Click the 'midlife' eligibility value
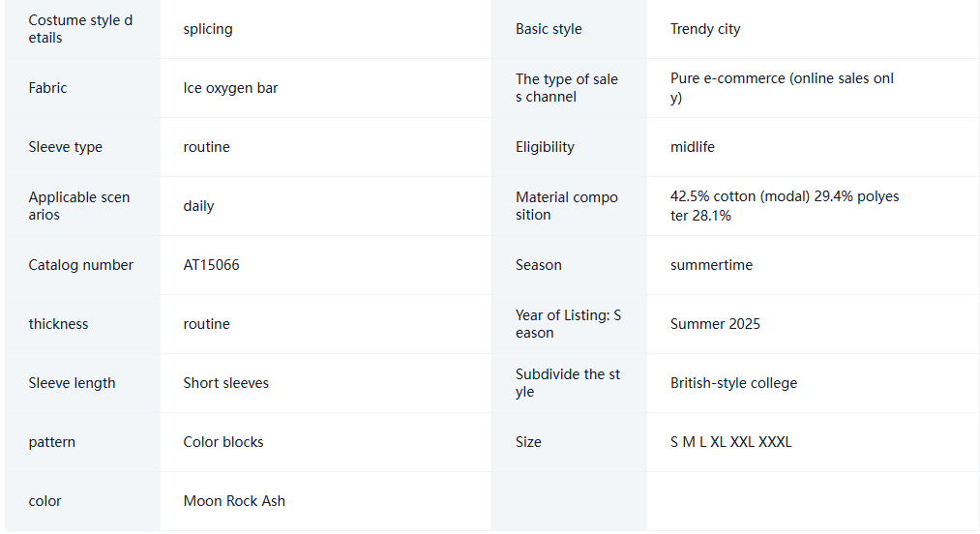Viewport: 980px width, 534px height. click(692, 147)
